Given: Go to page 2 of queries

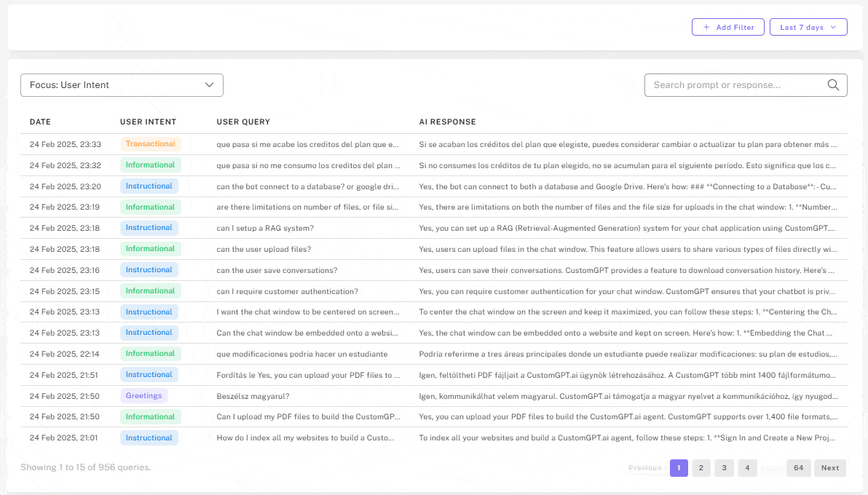Looking at the screenshot, I should click(701, 468).
